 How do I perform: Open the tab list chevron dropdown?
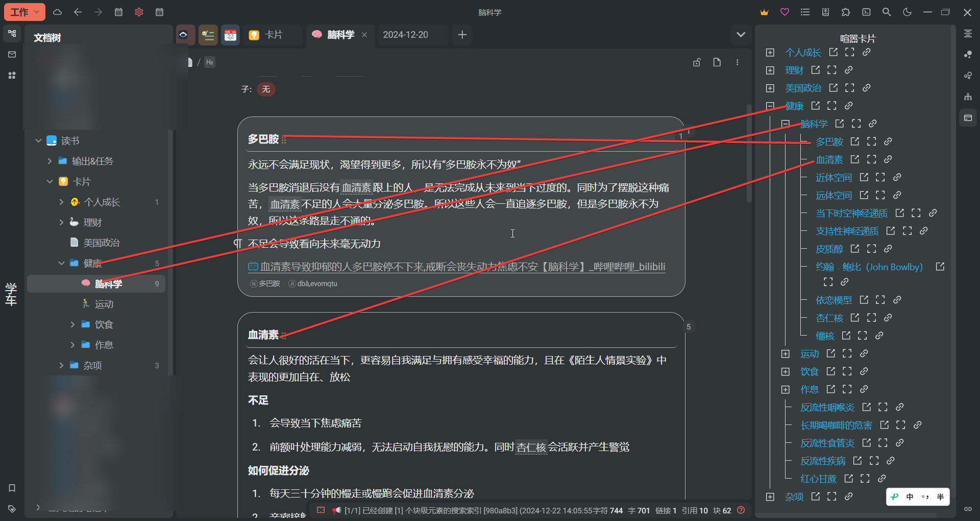(741, 35)
